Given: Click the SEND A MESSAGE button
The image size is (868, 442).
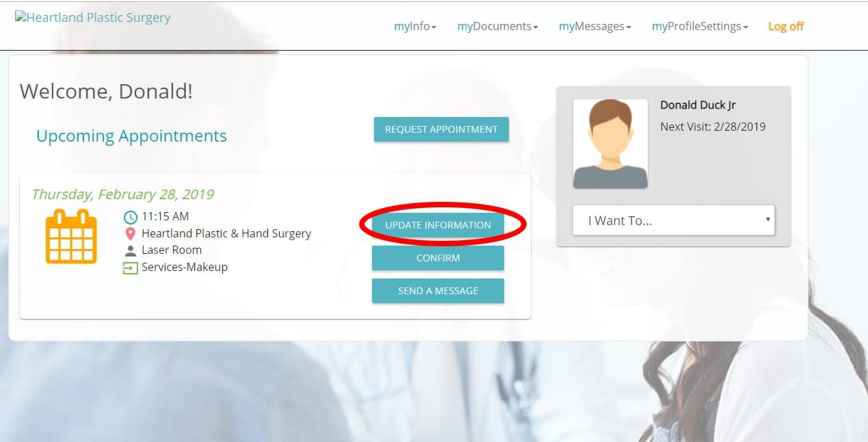Looking at the screenshot, I should click(x=438, y=291).
